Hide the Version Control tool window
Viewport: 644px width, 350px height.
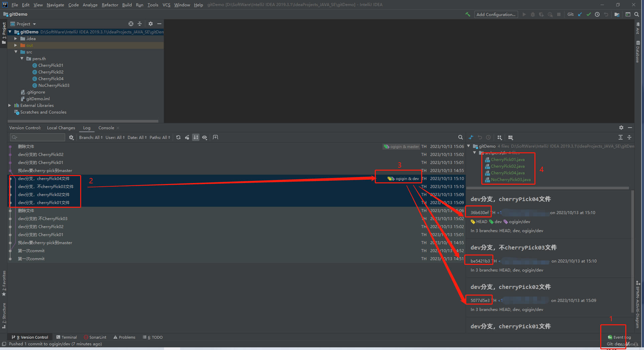point(630,128)
